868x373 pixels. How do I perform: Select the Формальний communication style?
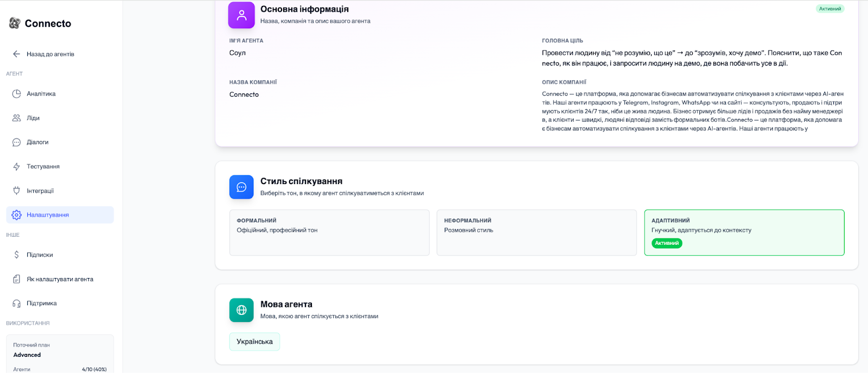(x=329, y=232)
